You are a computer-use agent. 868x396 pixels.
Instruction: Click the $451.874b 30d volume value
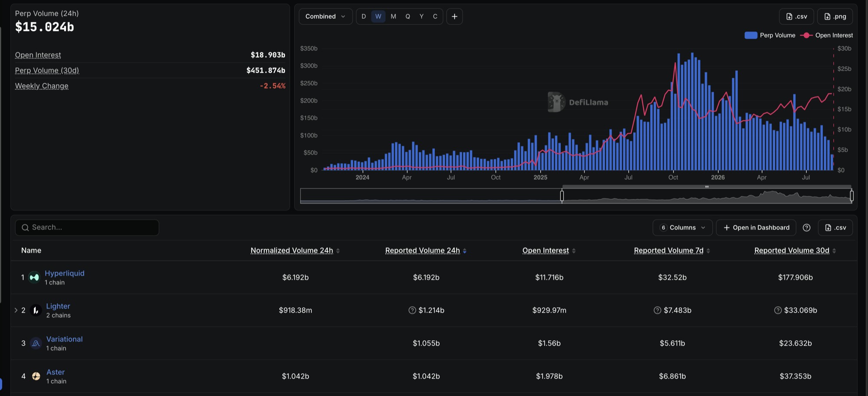coord(266,70)
